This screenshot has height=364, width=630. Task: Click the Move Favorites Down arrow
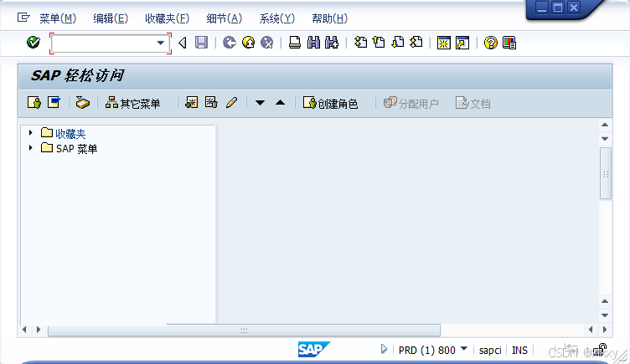point(260,103)
